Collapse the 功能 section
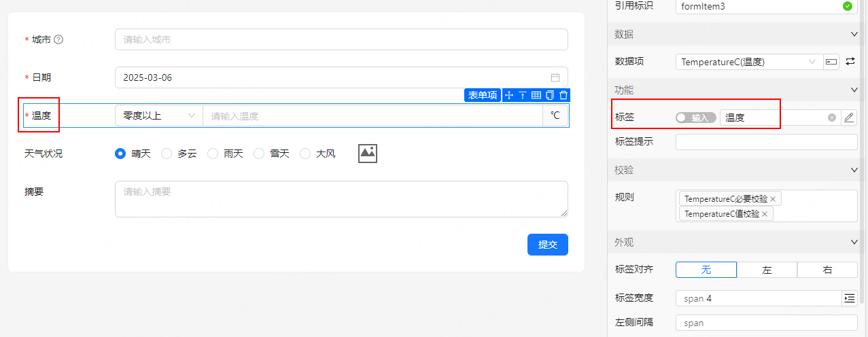The image size is (868, 337). [x=854, y=90]
